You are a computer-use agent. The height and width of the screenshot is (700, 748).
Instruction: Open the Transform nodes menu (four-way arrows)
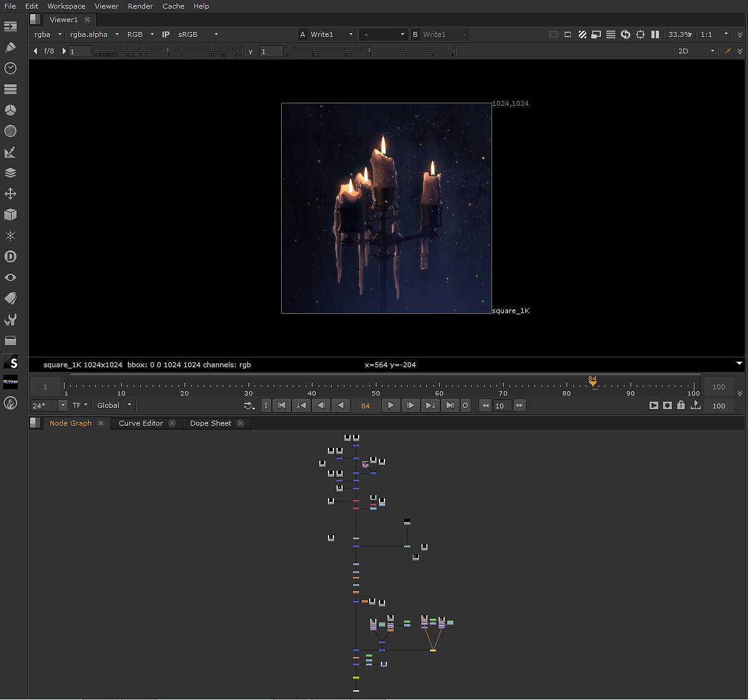coord(10,194)
